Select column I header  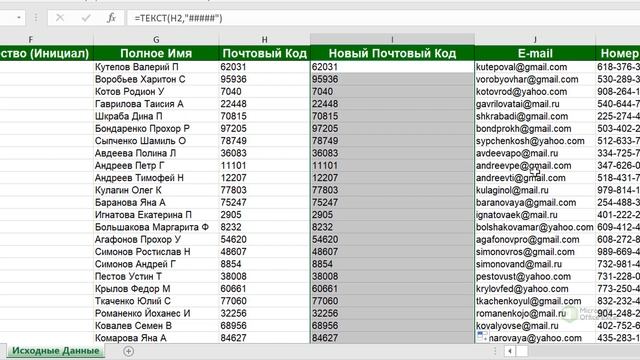pos(392,40)
